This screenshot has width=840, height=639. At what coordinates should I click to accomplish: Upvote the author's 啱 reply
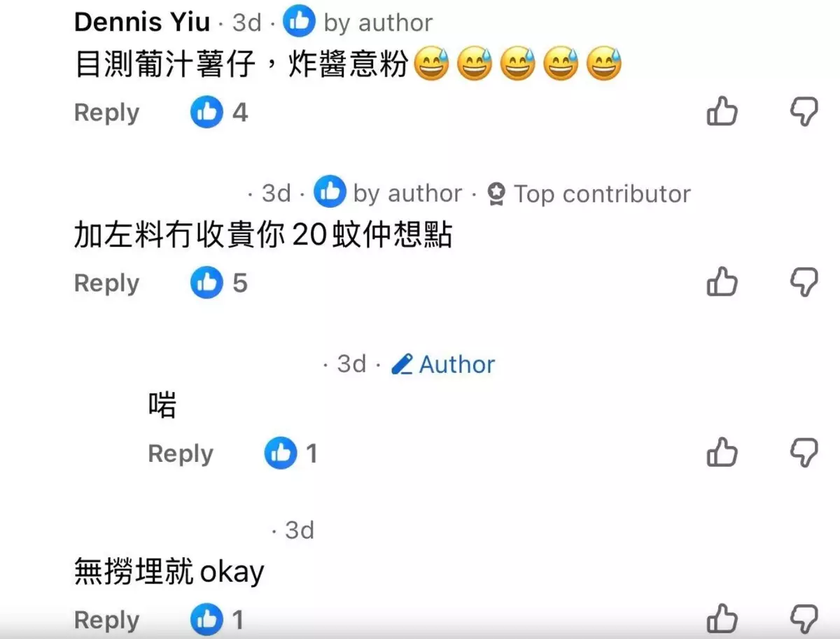pyautogui.click(x=722, y=452)
